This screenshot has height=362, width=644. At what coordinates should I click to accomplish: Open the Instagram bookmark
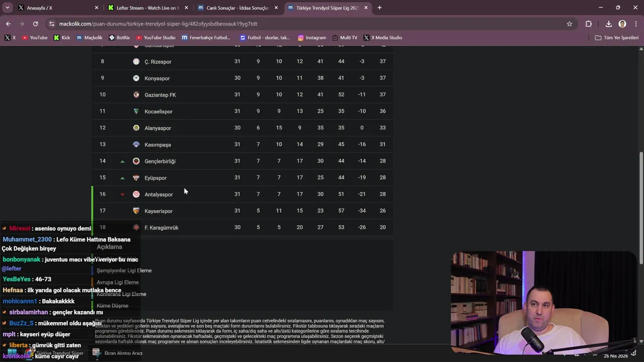[x=312, y=38]
